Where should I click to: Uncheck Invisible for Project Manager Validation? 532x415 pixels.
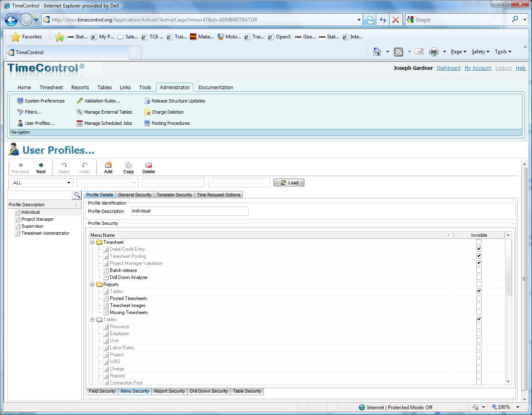[479, 263]
